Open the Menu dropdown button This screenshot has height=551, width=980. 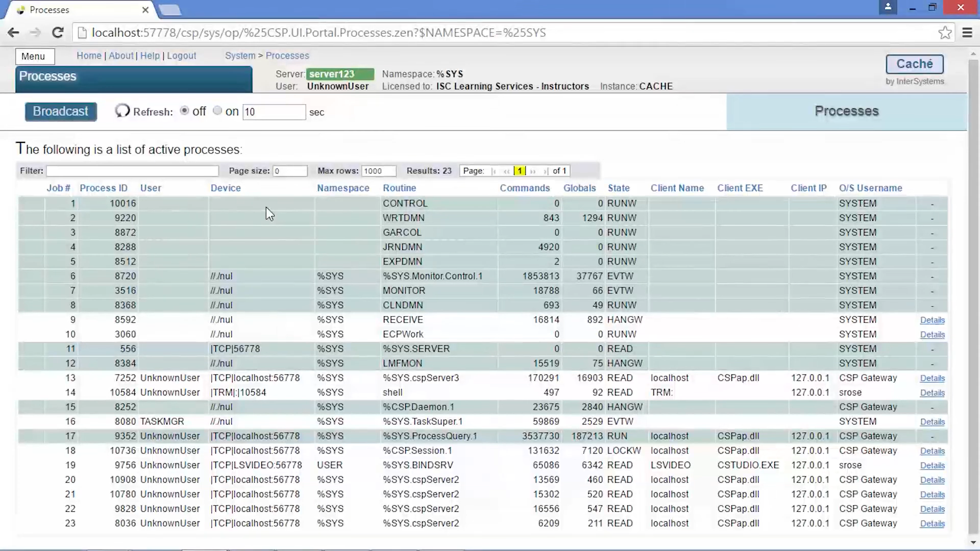pos(33,56)
